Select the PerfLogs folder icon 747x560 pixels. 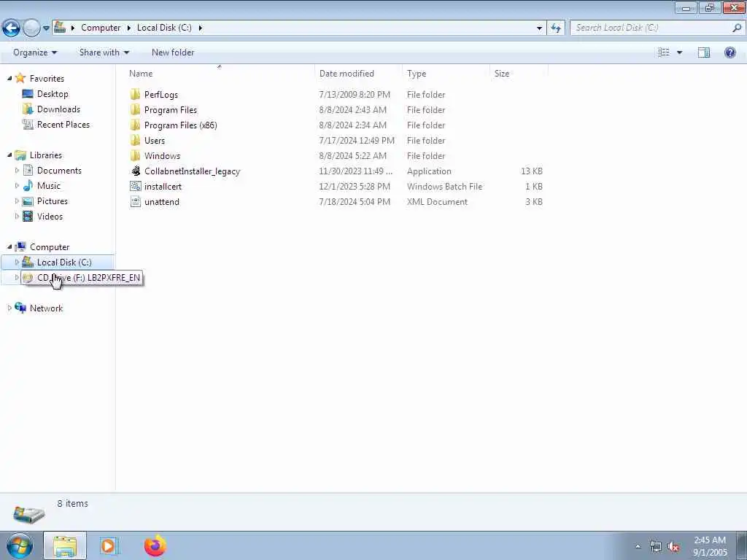(135, 94)
